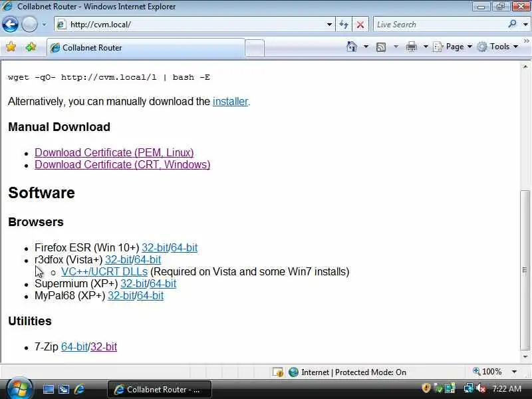Open Favorites Center star icon
Screen dimensions: 532x399
point(11,47)
